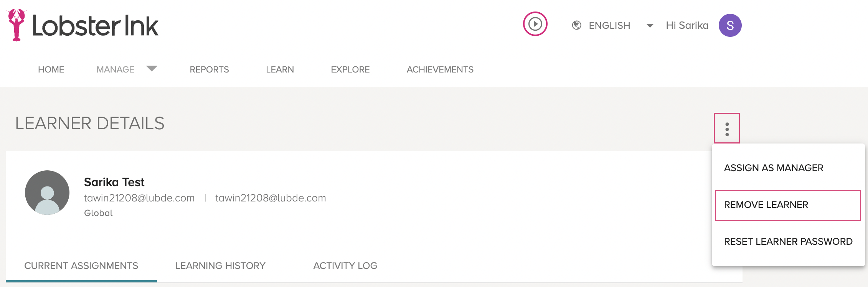Open the REPORTS section
Screen dimensions: 868x287
pyautogui.click(x=209, y=69)
